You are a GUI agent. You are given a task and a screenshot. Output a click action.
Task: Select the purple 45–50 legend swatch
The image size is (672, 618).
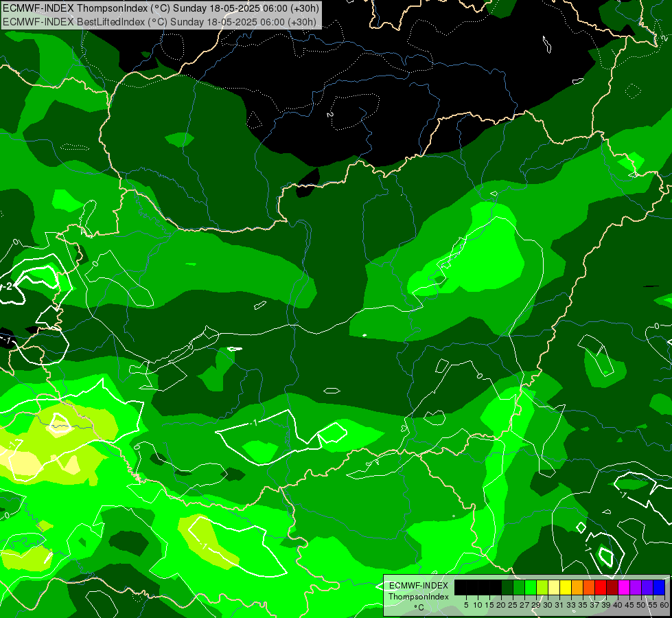click(636, 587)
